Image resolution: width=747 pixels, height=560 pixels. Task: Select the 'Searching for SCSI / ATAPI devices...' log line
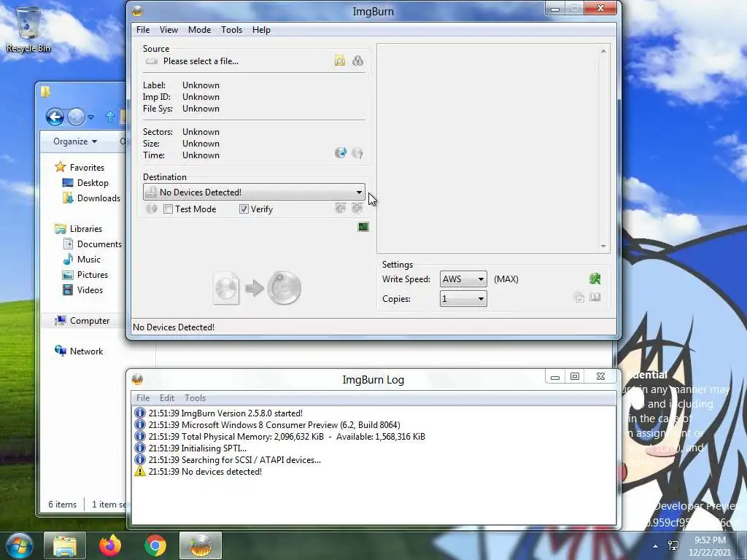(234, 460)
